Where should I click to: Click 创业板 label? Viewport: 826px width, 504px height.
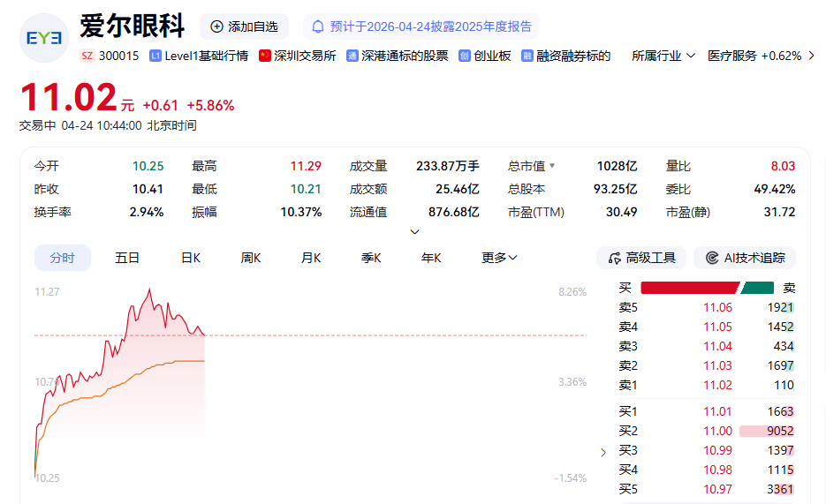coord(492,56)
